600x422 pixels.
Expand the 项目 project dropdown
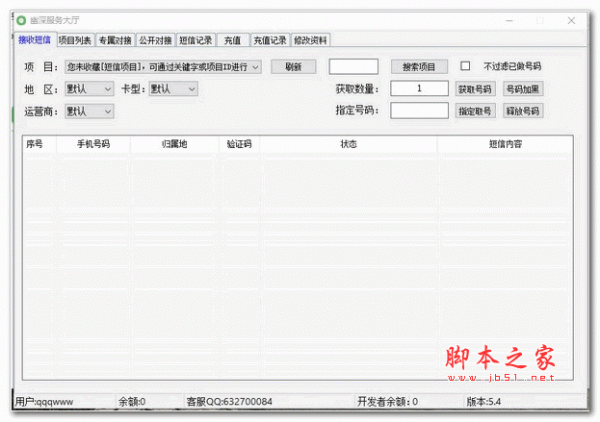pyautogui.click(x=163, y=67)
